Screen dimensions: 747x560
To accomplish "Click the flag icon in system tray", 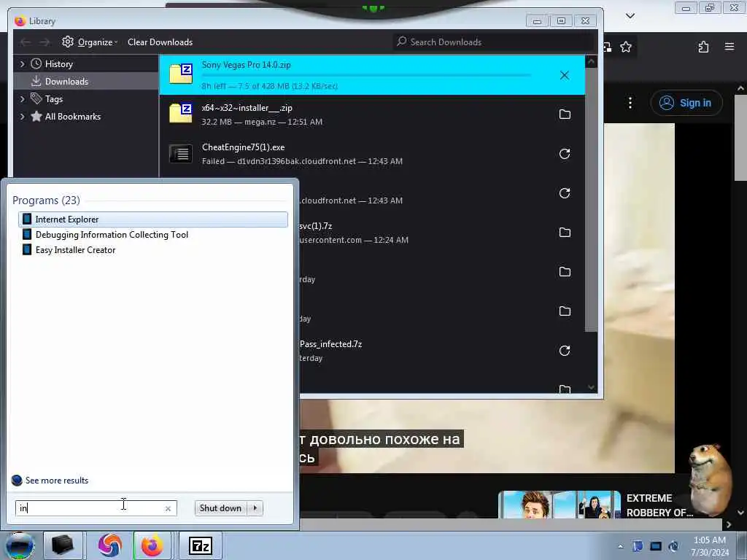I will point(638,546).
